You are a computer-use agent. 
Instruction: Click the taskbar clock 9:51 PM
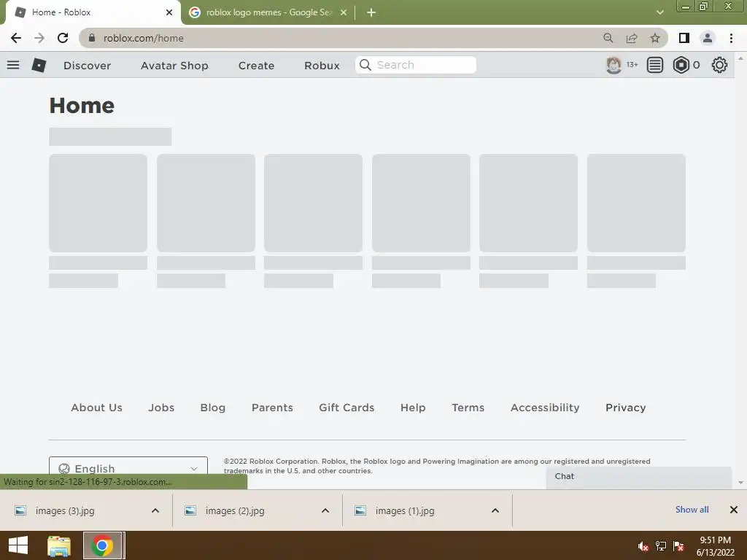pyautogui.click(x=715, y=540)
